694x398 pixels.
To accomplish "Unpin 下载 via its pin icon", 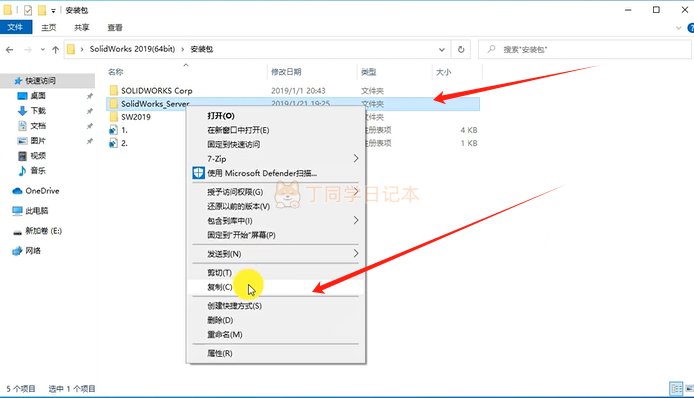I will click(x=89, y=111).
